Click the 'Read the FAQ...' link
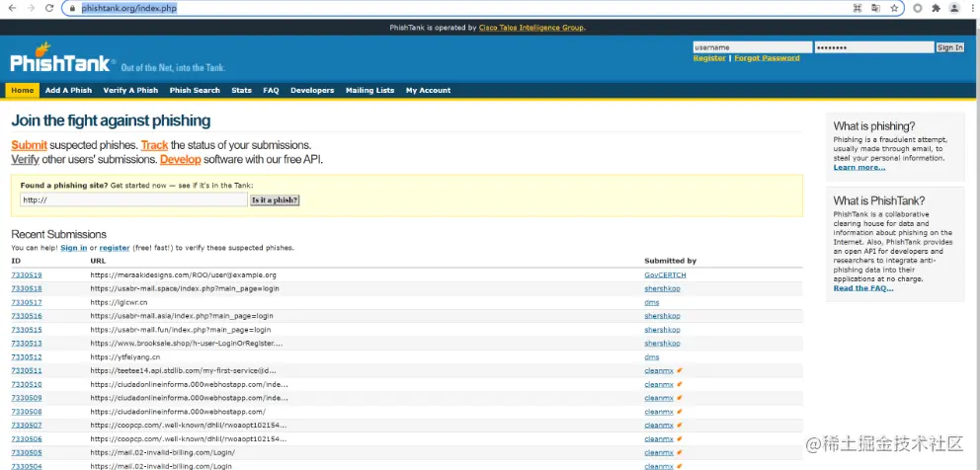Viewport: 980px width, 470px height. click(863, 288)
